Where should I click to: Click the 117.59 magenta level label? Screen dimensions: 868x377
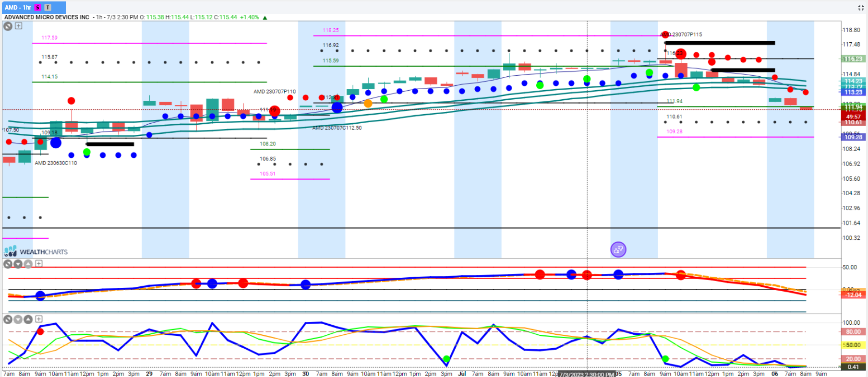point(49,38)
